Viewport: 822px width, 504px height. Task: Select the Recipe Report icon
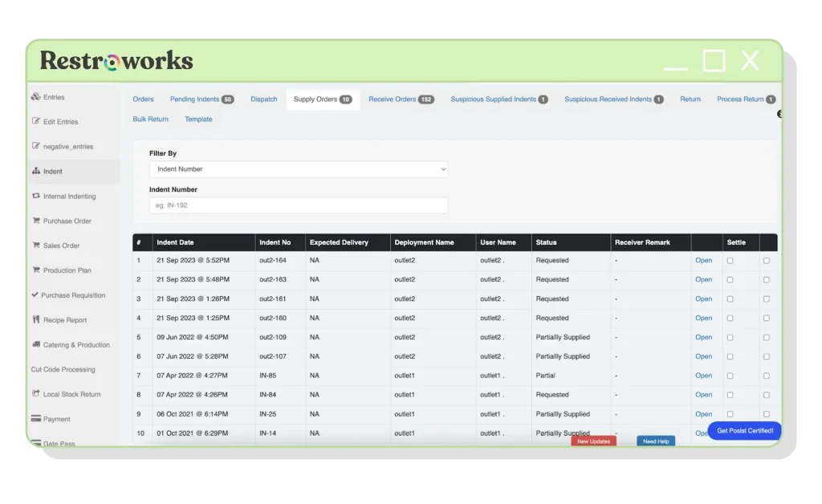pos(33,319)
